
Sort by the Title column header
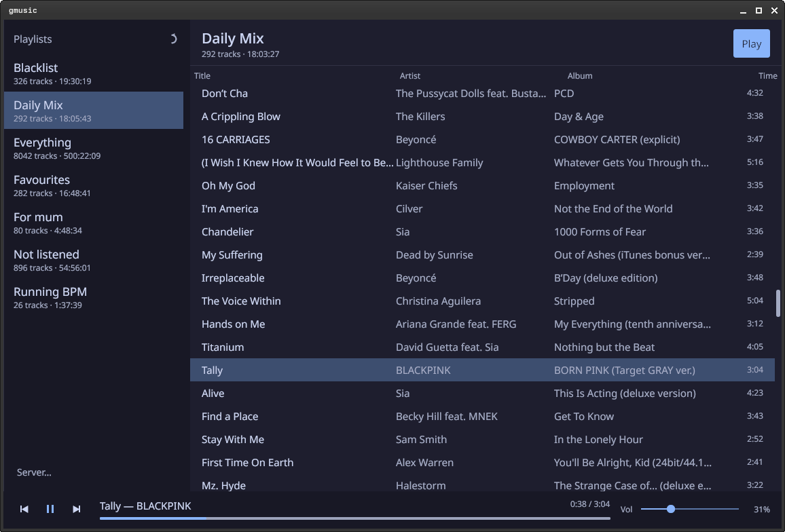pos(202,75)
